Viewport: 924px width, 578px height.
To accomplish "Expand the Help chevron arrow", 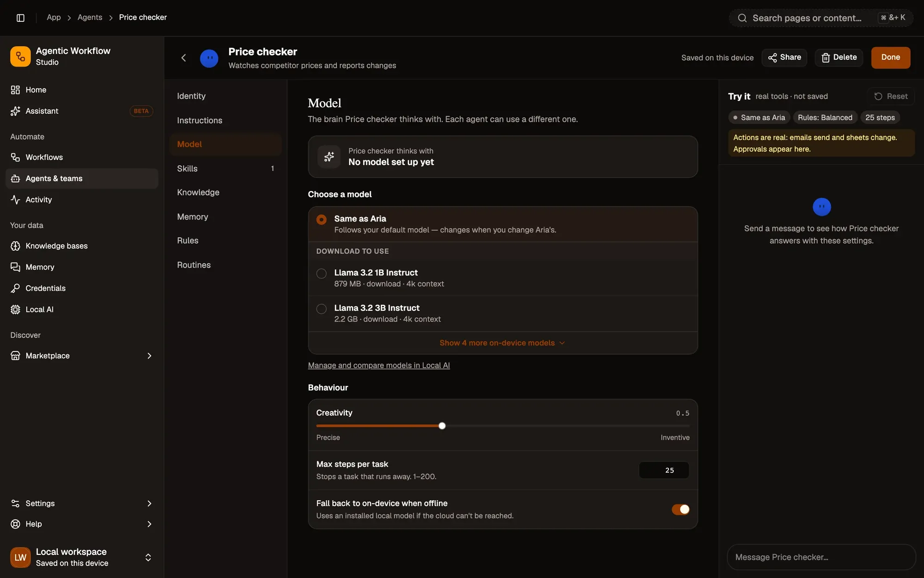I will tap(149, 524).
